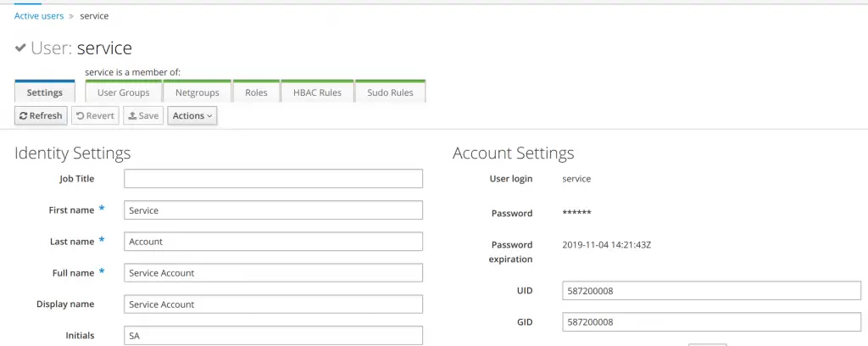Edit the Last name field

coord(274,242)
